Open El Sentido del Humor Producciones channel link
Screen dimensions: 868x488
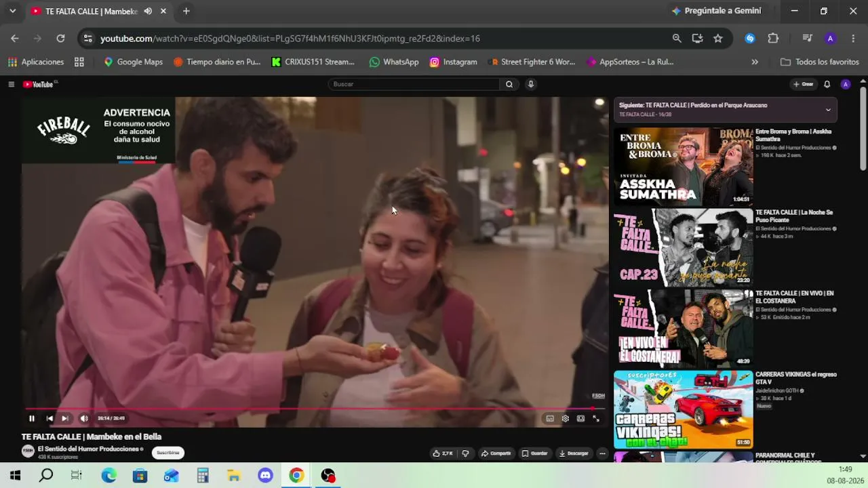pyautogui.click(x=89, y=449)
